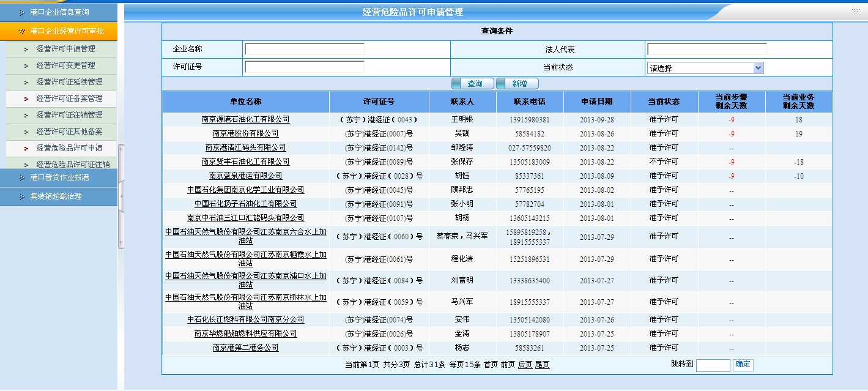Focus the 企业名称 text input
The image size is (868, 391).
click(305, 50)
